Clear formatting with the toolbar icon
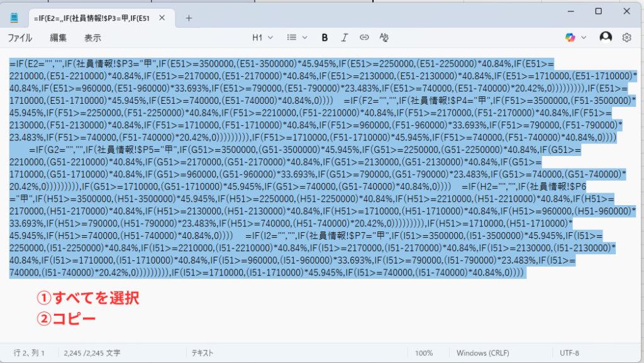644x363 pixels. point(384,38)
